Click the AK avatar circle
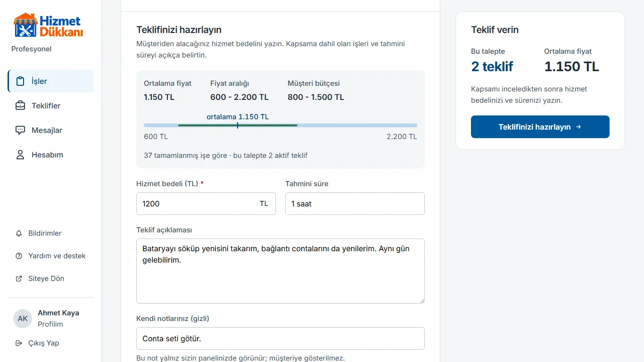 [x=23, y=319]
